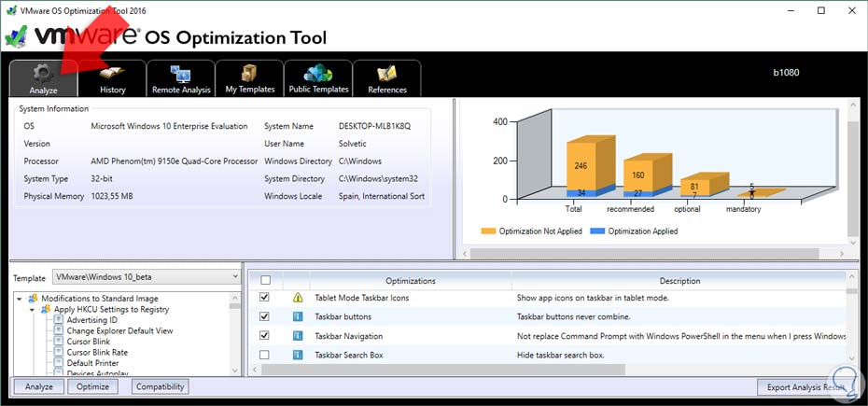Click info icon for Taskbar Search Box

click(298, 355)
